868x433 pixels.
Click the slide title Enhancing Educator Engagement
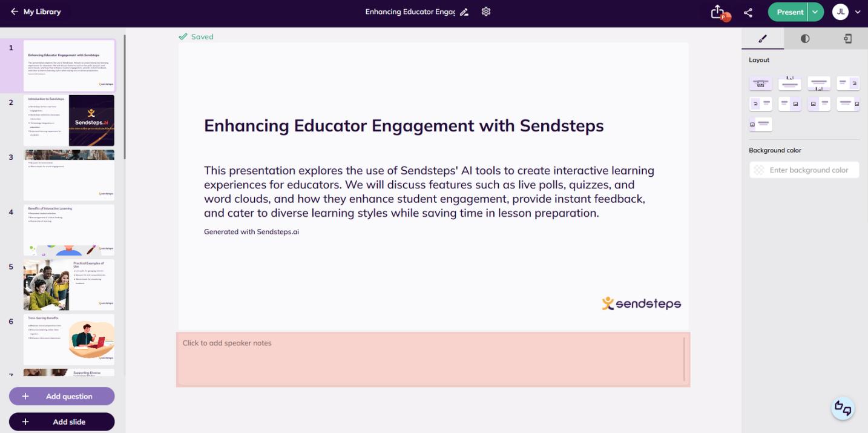pyautogui.click(x=404, y=125)
